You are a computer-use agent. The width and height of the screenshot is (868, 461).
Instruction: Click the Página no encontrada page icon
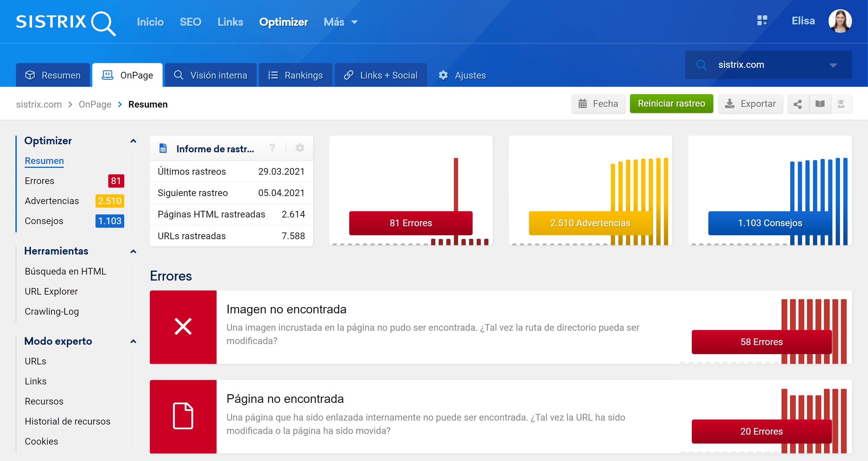pos(183,416)
